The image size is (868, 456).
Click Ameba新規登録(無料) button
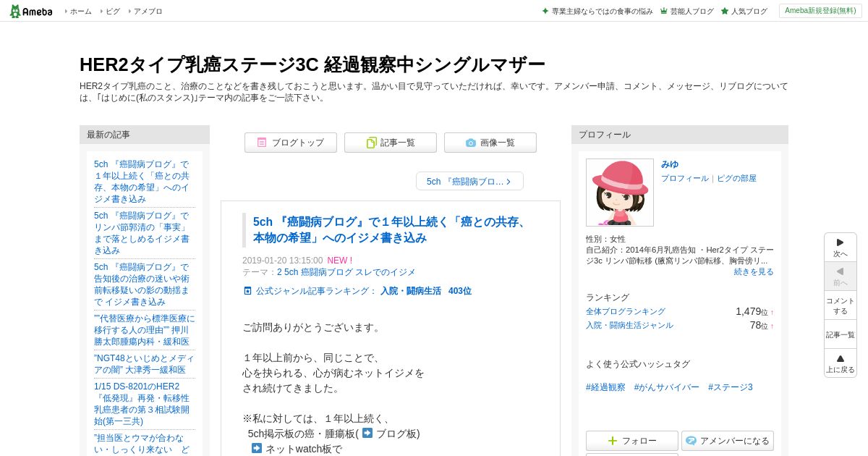coord(820,11)
